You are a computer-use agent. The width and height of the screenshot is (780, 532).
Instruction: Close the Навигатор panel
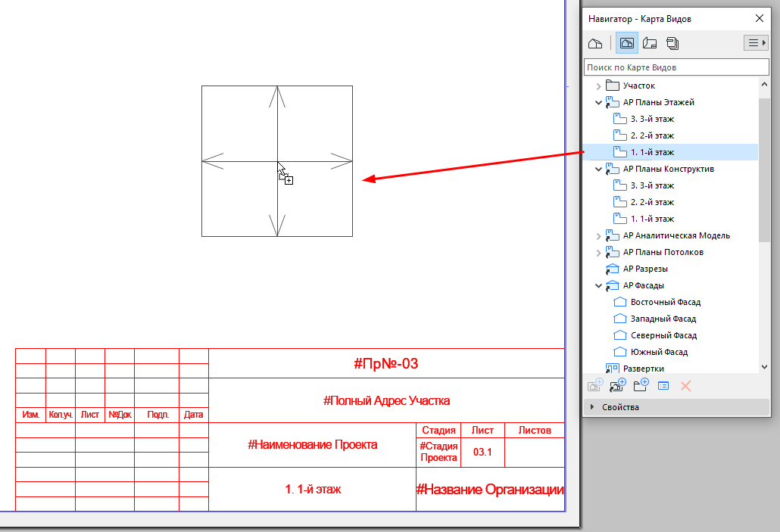pos(759,18)
